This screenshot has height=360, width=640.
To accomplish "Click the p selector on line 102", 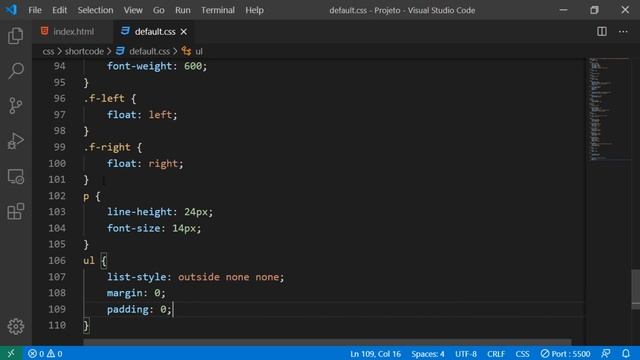I will click(86, 196).
